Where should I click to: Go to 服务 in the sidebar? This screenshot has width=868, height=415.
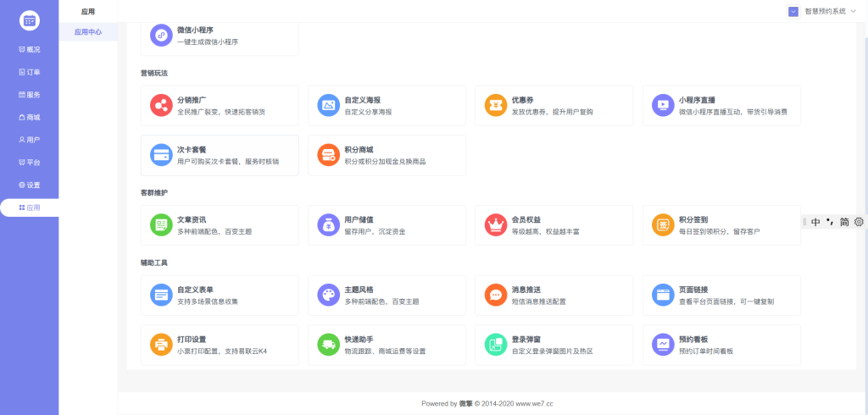30,95
